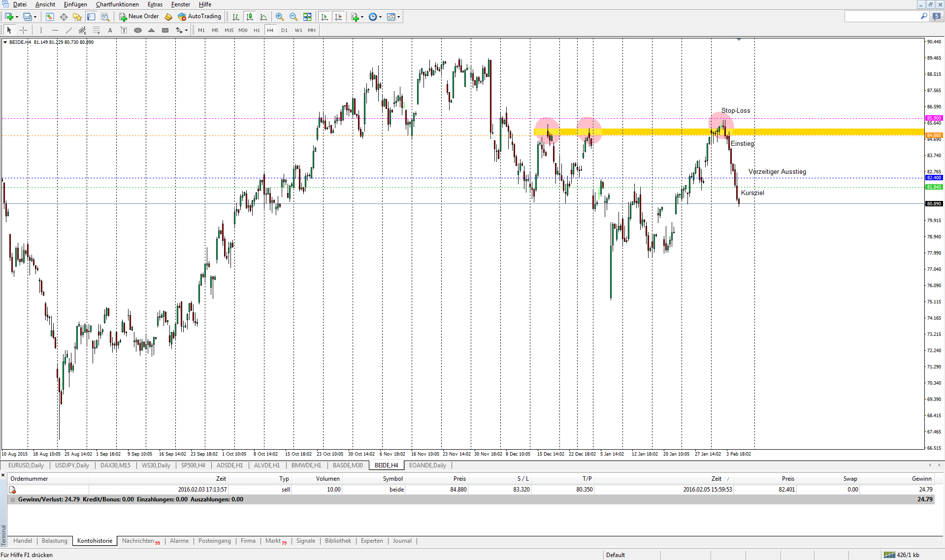Click the search input field

coord(881,17)
